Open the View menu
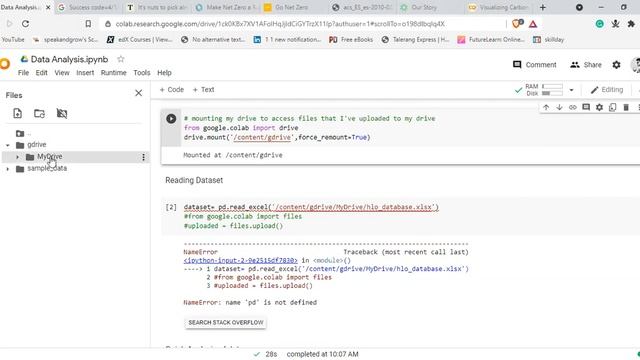 click(x=62, y=73)
